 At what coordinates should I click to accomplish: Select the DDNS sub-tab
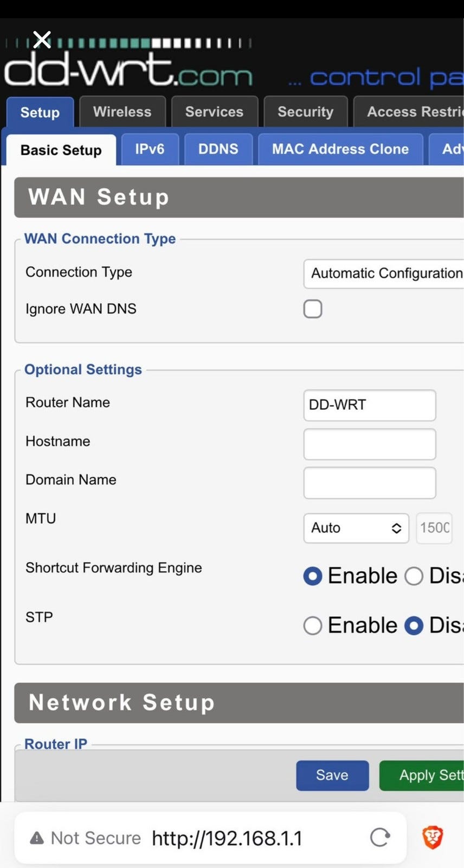218,149
